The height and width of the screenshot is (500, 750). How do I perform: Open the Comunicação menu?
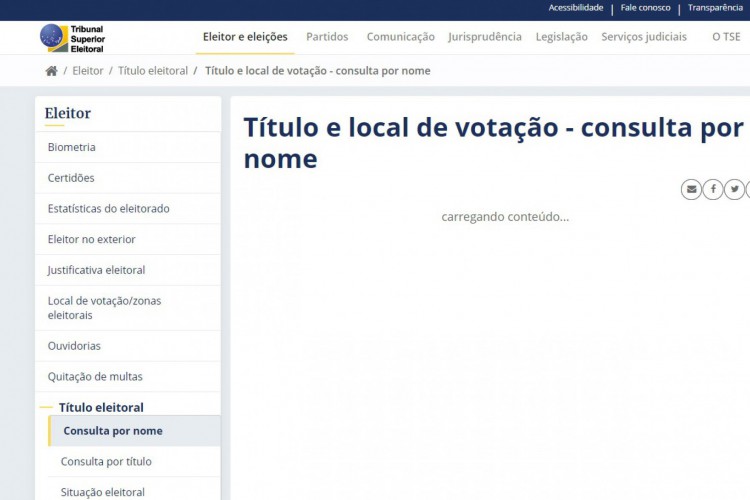pos(400,37)
